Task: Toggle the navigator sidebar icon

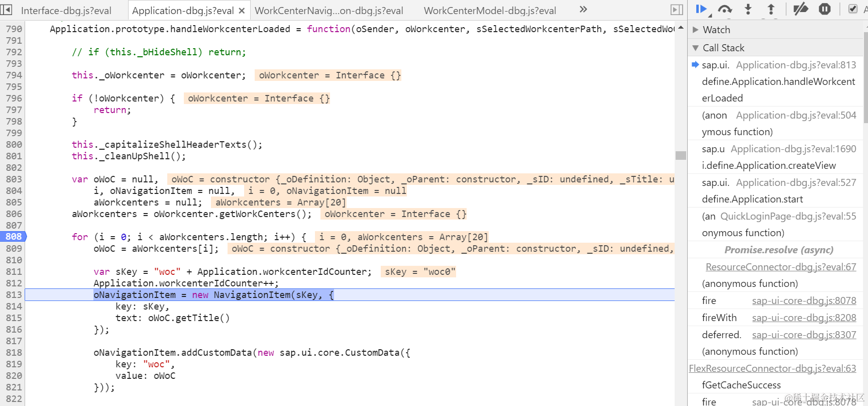Action: point(7,10)
